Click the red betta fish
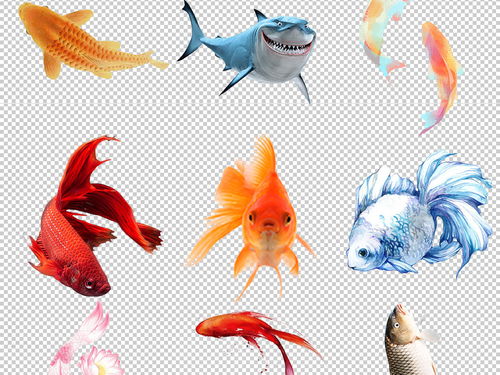Screen dimensions: 500x375 coord(93,216)
